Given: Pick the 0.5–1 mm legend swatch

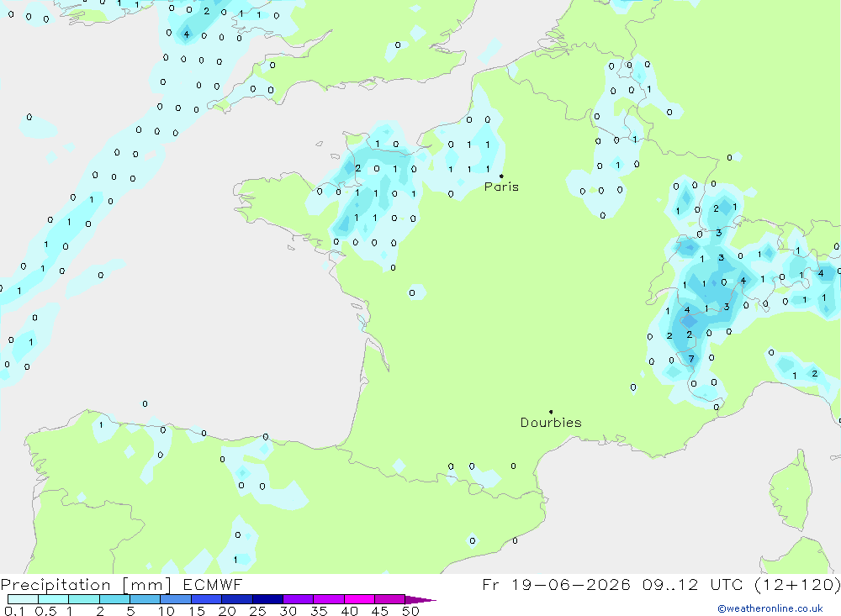Looking at the screenshot, I should [54, 599].
